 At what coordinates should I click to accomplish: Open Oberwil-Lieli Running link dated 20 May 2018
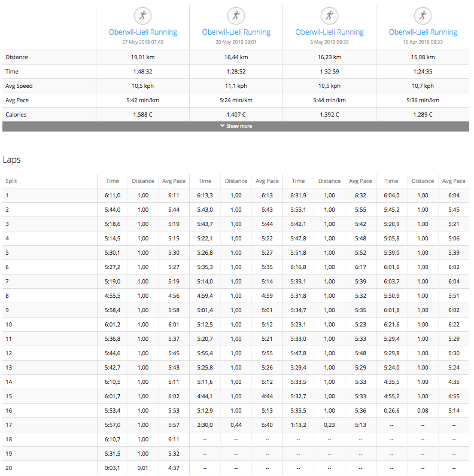(x=236, y=32)
